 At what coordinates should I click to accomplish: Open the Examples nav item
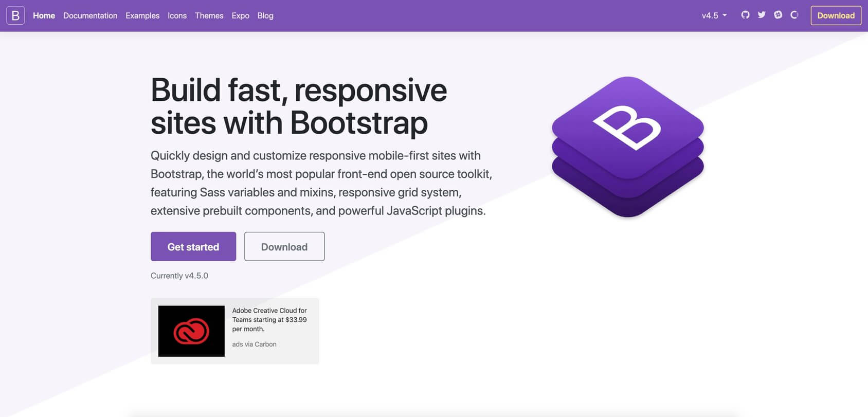[x=142, y=15]
